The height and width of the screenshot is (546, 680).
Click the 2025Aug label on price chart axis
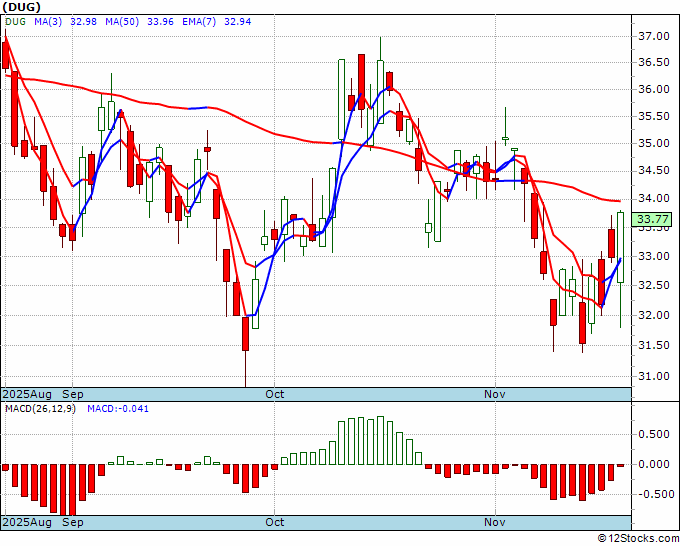click(x=27, y=394)
